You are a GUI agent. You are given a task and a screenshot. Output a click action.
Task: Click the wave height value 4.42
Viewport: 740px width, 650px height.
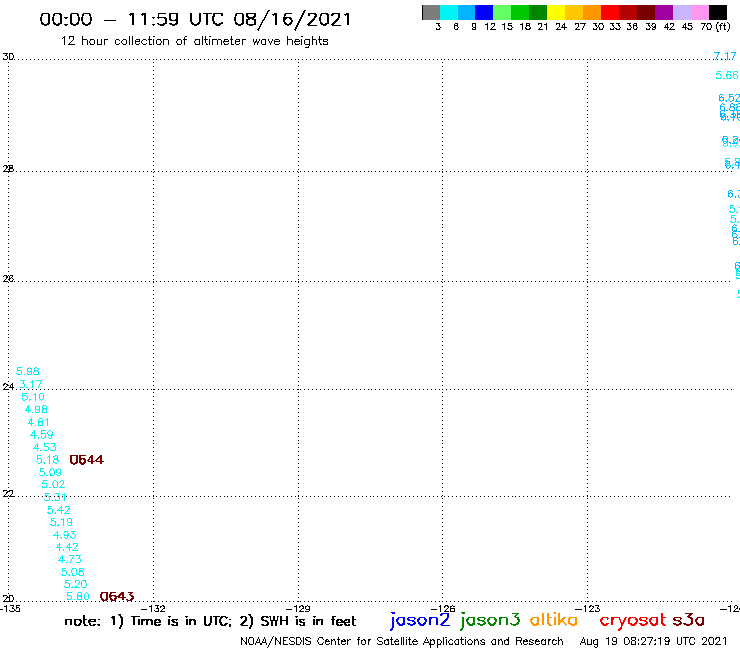click(67, 547)
